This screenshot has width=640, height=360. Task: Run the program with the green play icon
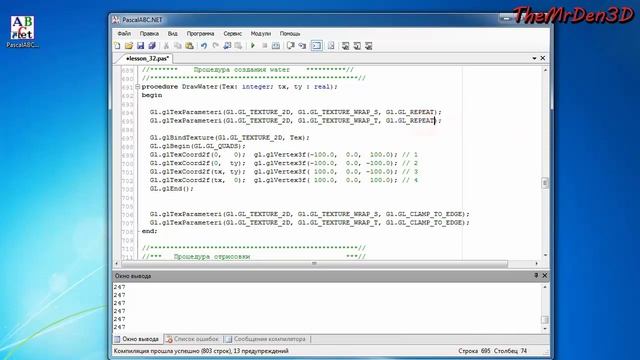tap(253, 46)
